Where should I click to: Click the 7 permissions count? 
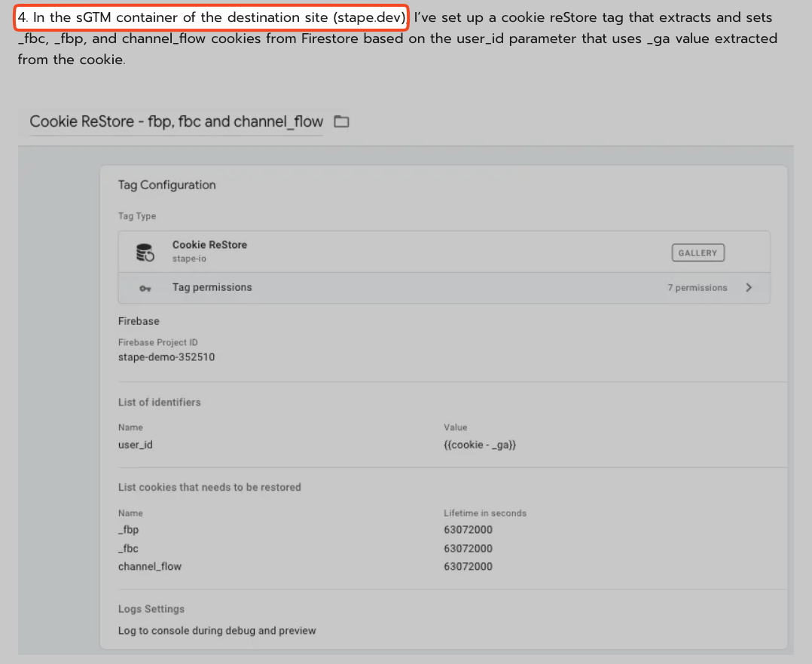pos(697,288)
